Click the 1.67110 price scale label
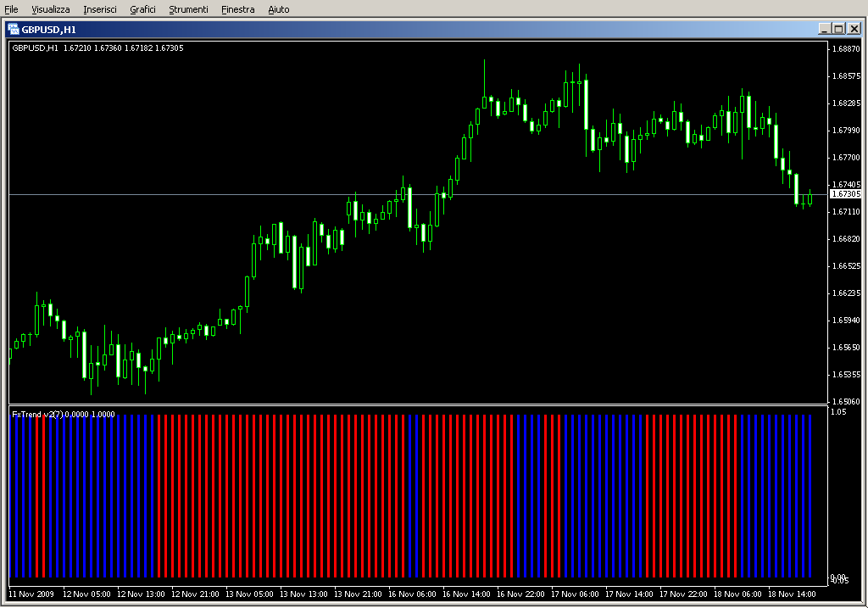868x608 pixels. pyautogui.click(x=847, y=211)
